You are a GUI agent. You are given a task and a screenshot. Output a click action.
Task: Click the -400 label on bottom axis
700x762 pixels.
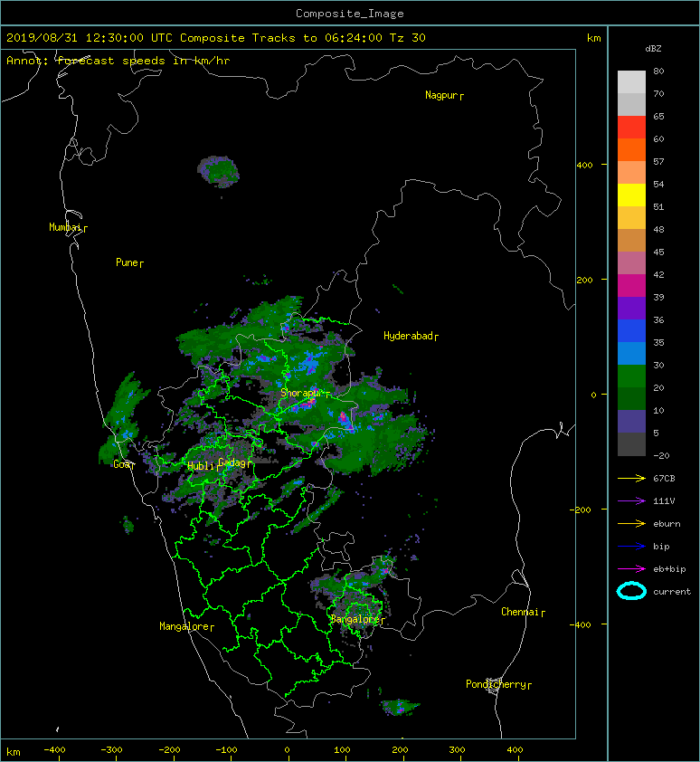(54, 750)
